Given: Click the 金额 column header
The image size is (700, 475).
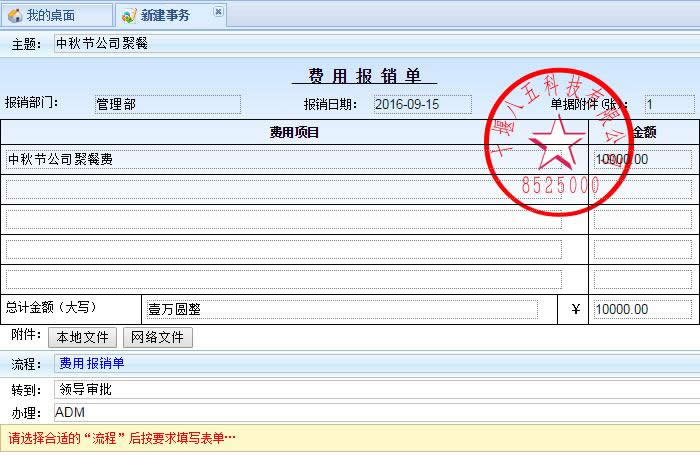Looking at the screenshot, I should pyautogui.click(x=644, y=132).
